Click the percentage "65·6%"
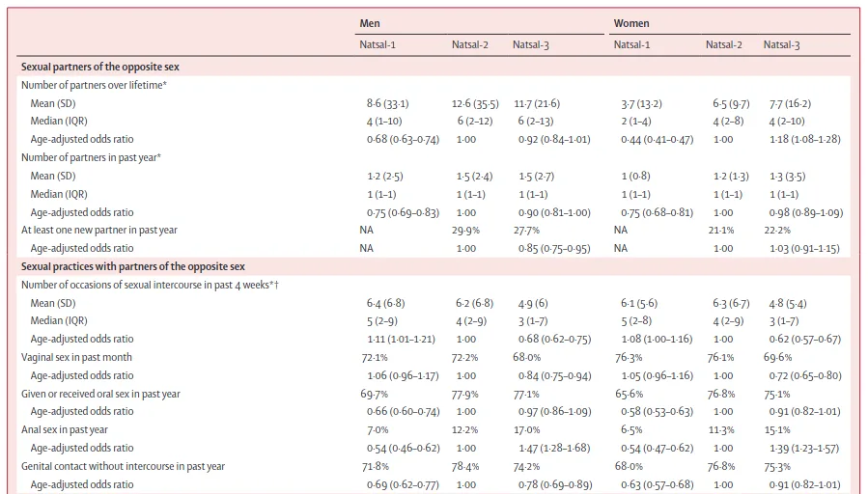Screen dimensions: 868x494 pos(629,394)
